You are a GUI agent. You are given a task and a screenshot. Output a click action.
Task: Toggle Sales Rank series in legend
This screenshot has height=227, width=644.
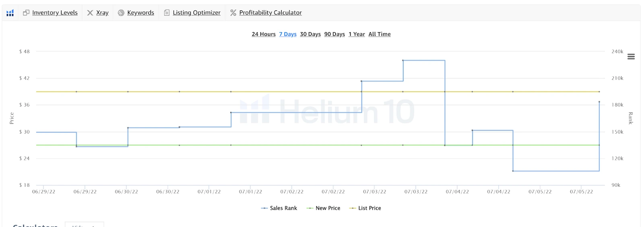click(279, 208)
